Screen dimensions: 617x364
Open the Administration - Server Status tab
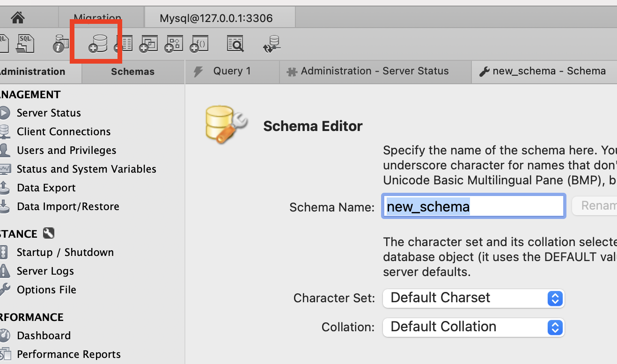click(375, 71)
